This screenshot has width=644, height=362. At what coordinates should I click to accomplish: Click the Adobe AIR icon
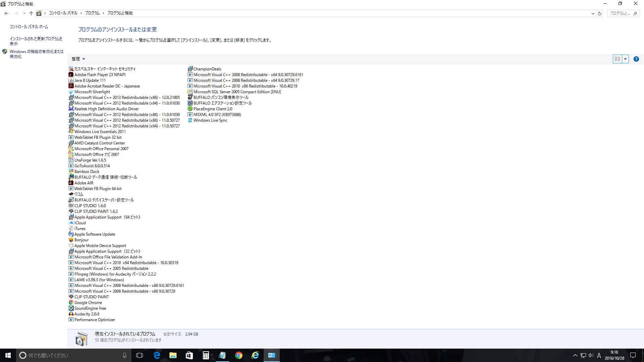point(71,183)
